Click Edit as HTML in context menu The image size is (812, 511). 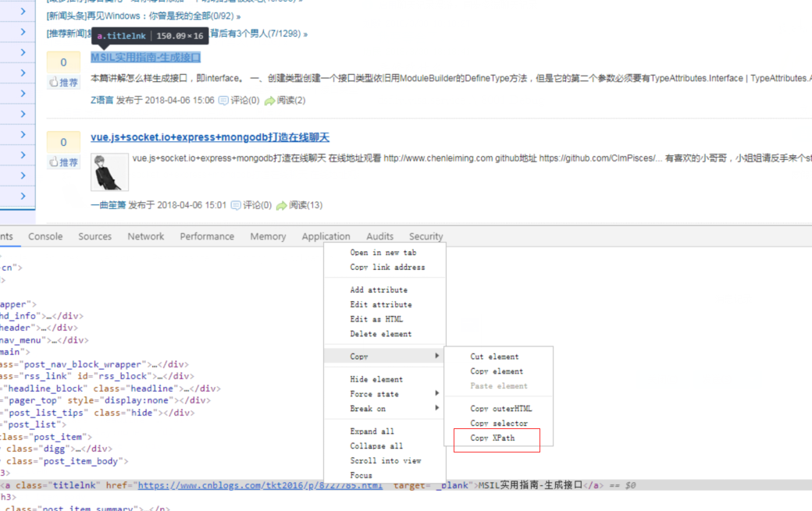point(376,319)
